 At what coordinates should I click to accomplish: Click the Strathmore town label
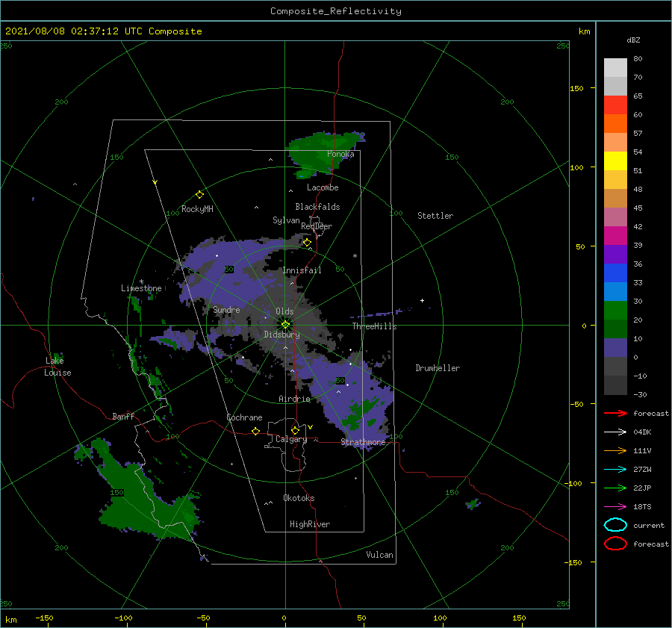363,442
